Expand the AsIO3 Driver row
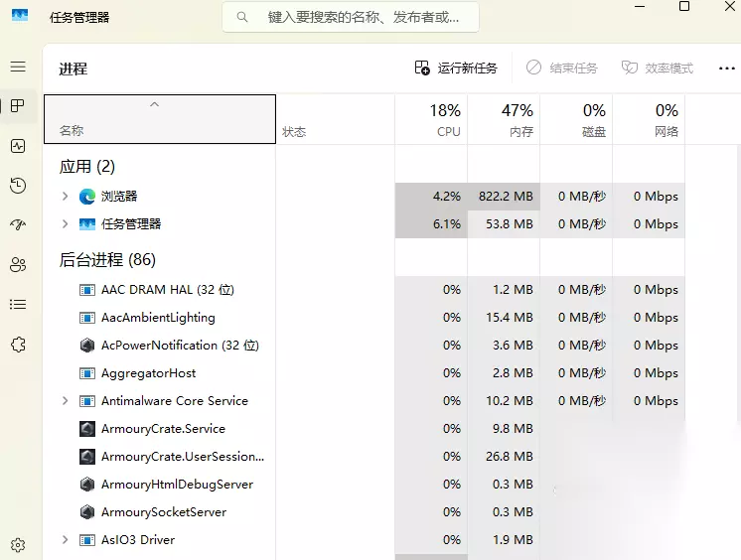Viewport: 741px width, 560px height. pyautogui.click(x=65, y=540)
